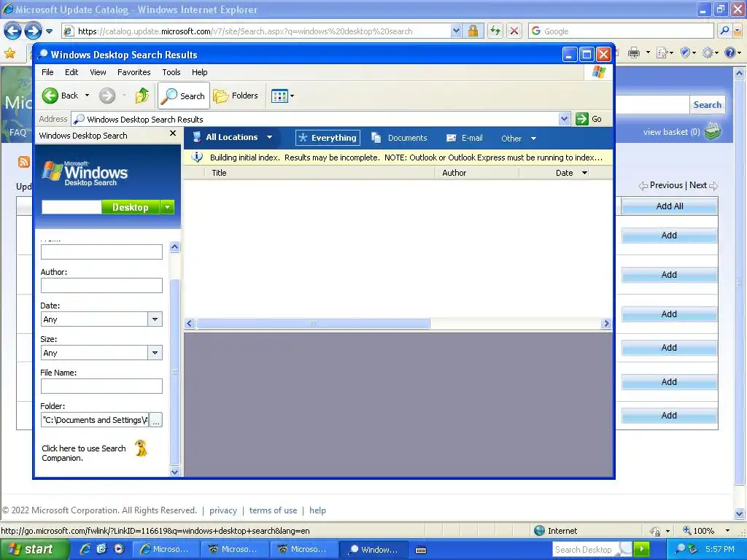The width and height of the screenshot is (747, 560).
Task: Launch Internet Explorer from quick launch
Action: pyautogui.click(x=85, y=549)
